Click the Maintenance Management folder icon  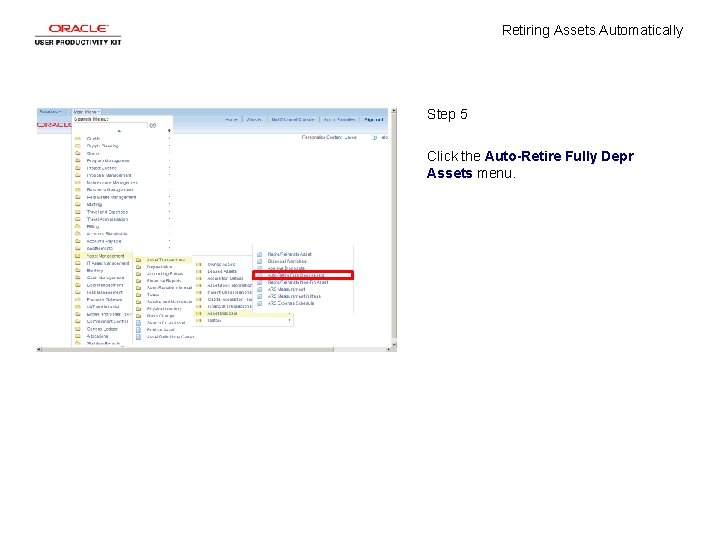[x=78, y=183]
